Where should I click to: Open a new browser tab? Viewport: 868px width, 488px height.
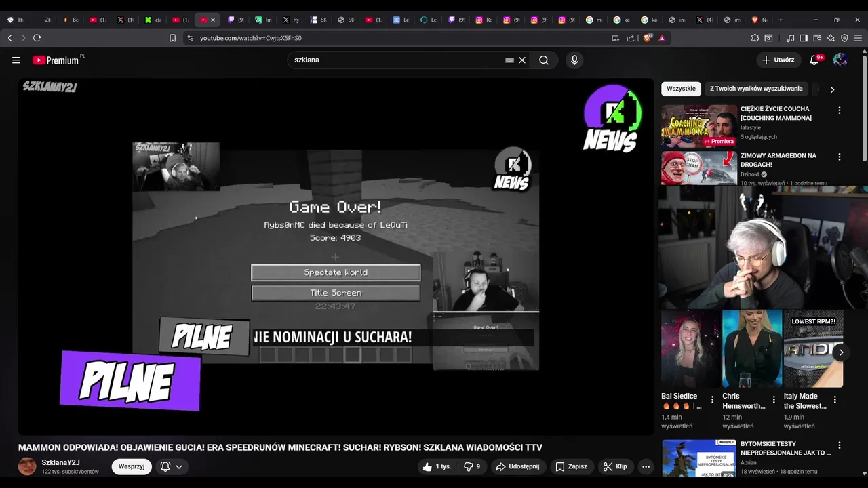tap(781, 20)
